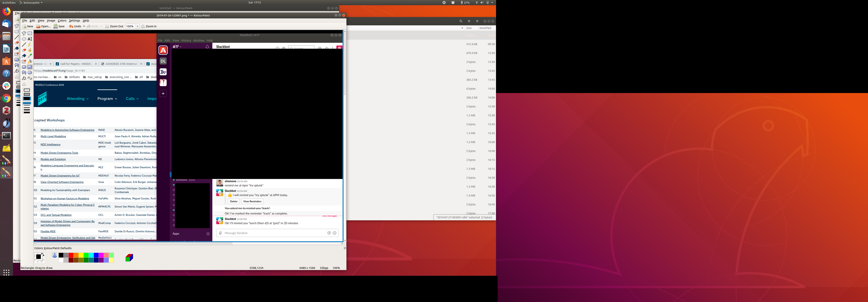Expand the Undo history dropdown arrow
The height and width of the screenshot is (302, 868).
pyautogui.click(x=84, y=26)
